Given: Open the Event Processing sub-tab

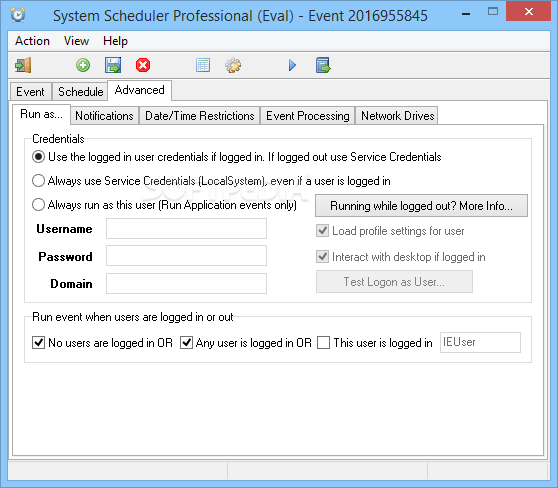Looking at the screenshot, I should coord(308,116).
